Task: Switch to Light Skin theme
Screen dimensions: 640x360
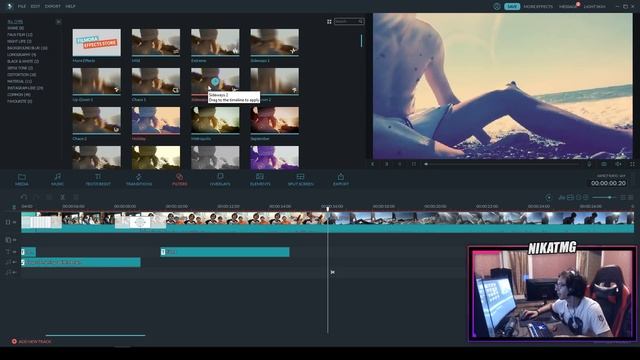Action: click(595, 7)
